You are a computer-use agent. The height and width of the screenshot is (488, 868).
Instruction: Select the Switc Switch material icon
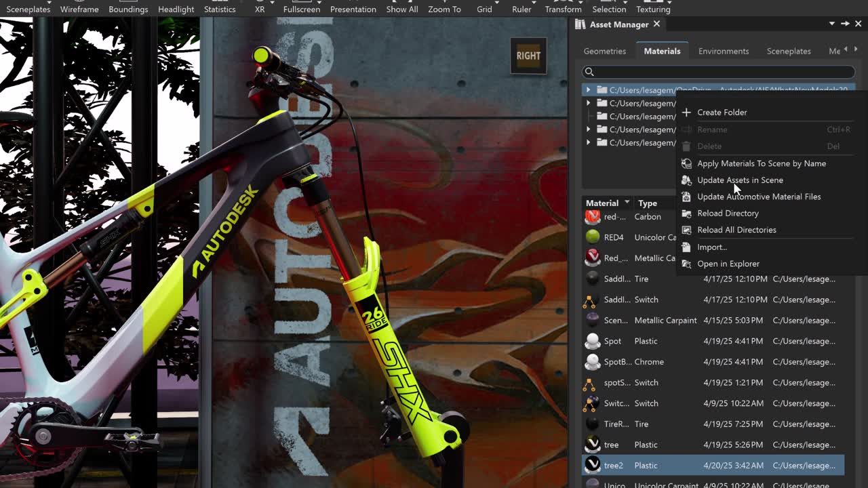pos(592,403)
